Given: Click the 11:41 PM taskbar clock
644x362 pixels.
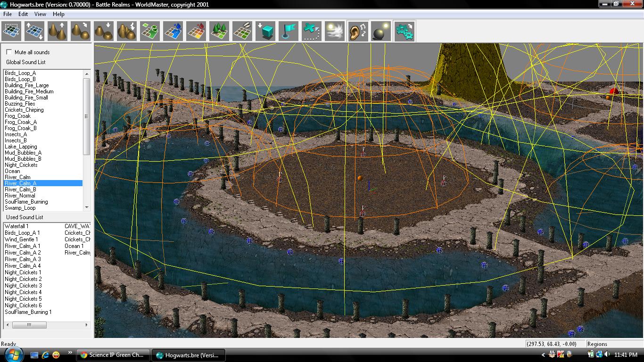Looking at the screenshot, I should [626, 354].
